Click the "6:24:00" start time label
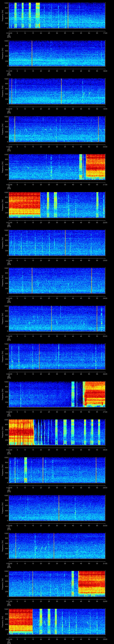Viewport: 114px width, 644px height. (x=9, y=336)
